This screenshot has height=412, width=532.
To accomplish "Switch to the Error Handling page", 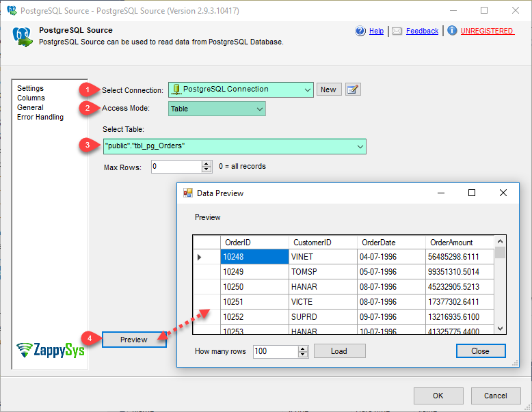I will 40,117.
